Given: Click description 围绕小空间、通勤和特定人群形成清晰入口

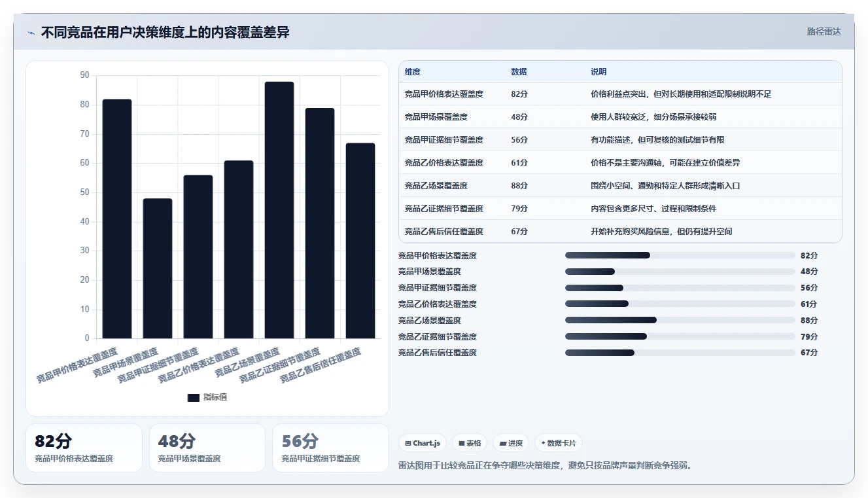Looking at the screenshot, I should tap(665, 186).
